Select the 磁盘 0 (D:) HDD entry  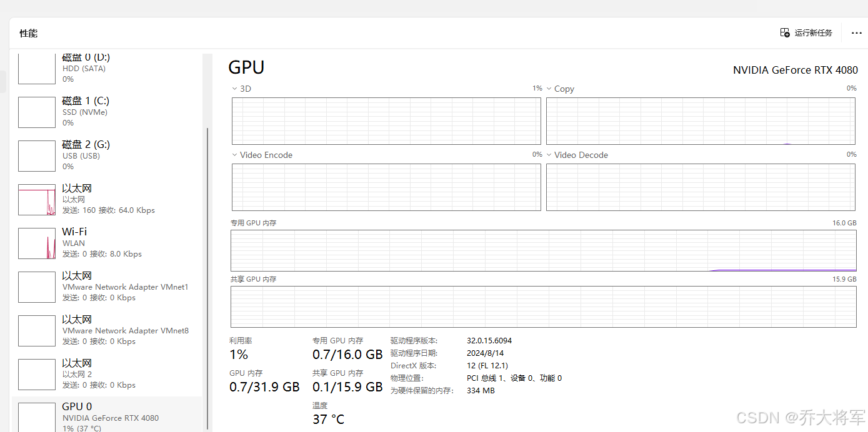[107, 69]
